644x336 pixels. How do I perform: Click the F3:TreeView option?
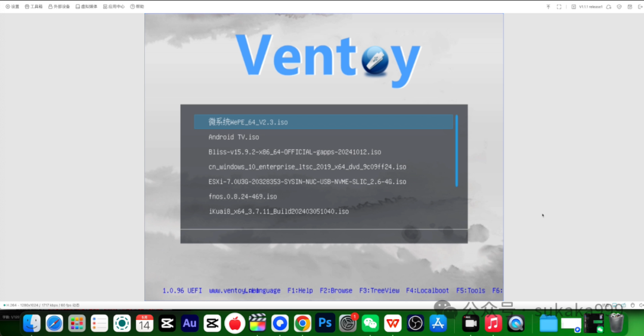pyautogui.click(x=379, y=291)
